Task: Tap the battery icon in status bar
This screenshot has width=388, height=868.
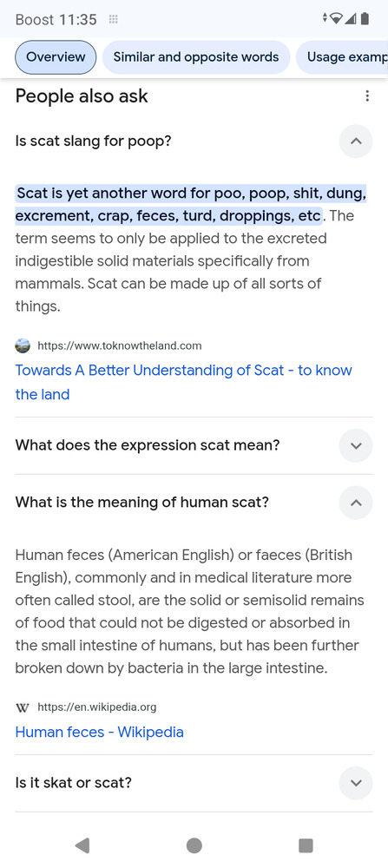Action: tap(365, 19)
